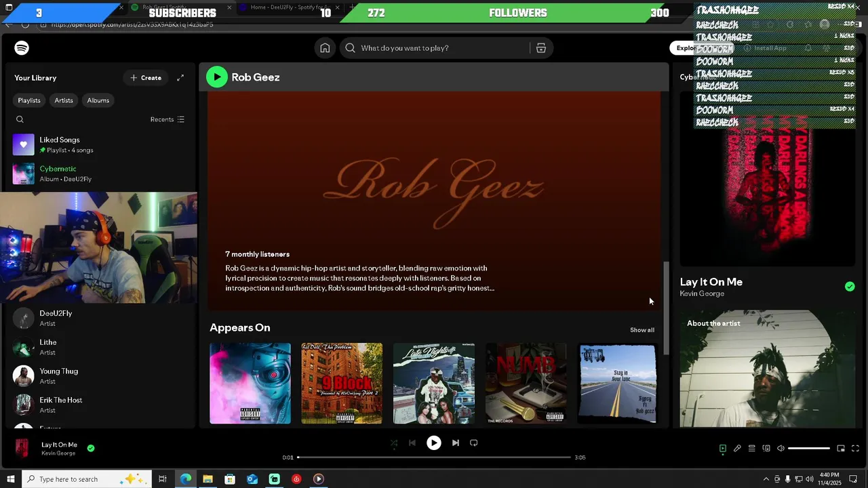Toggle repeat mode
Viewport: 868px width, 488px height.
[x=474, y=443]
